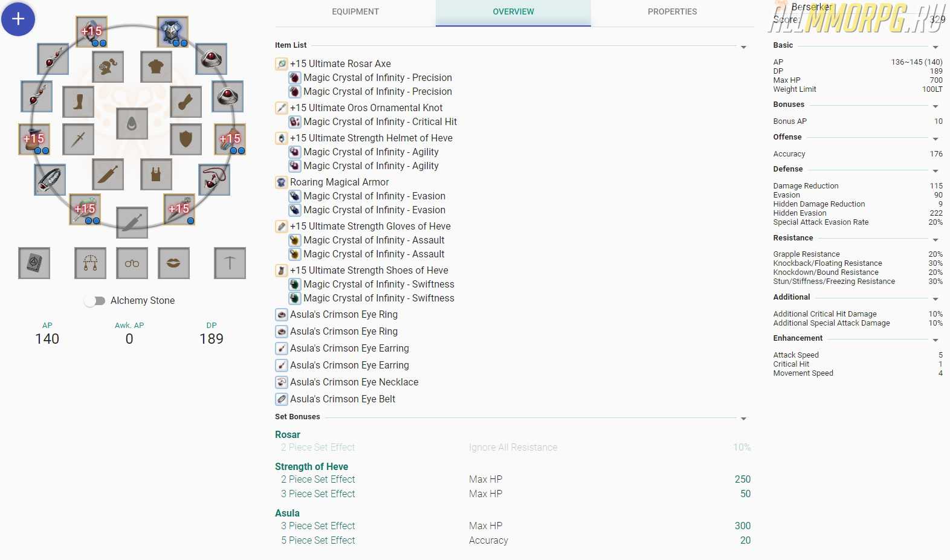Open the glasses accessory slot
The height and width of the screenshot is (560, 950).
tap(132, 263)
